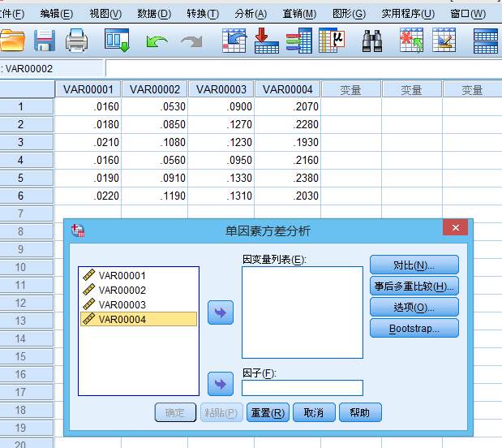Move variable to Factor box arrow
This screenshot has width=502, height=448.
(221, 384)
